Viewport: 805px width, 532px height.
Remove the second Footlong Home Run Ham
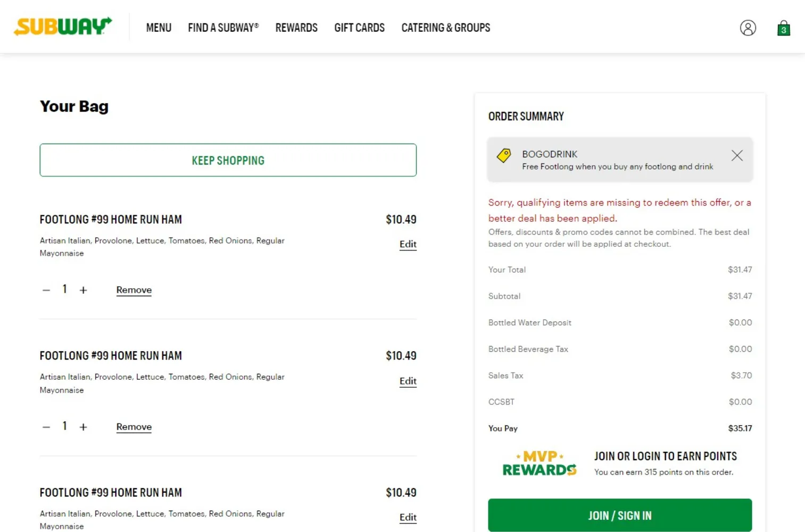pos(134,427)
